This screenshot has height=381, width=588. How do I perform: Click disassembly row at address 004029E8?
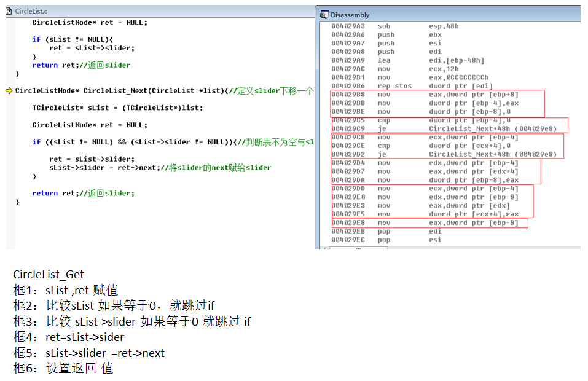click(425, 222)
